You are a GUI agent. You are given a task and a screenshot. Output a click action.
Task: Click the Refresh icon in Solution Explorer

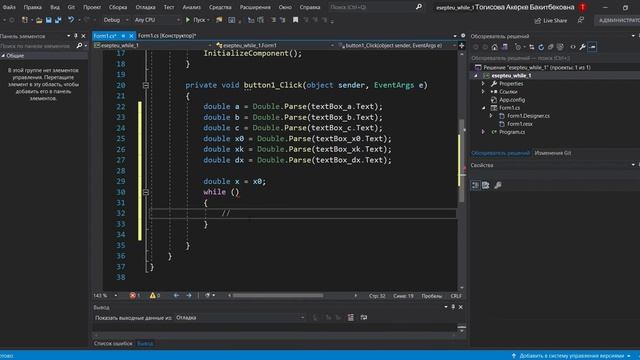click(541, 47)
